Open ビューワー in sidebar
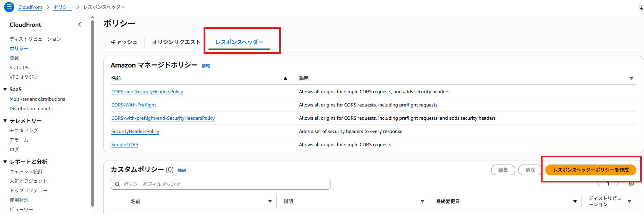644x214 pixels. pyautogui.click(x=21, y=210)
